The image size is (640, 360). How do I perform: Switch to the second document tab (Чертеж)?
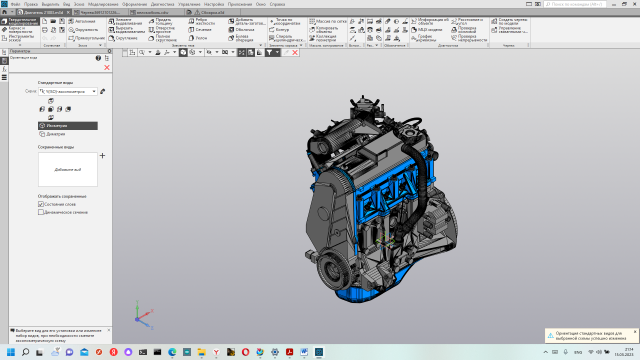pyautogui.click(x=100, y=12)
